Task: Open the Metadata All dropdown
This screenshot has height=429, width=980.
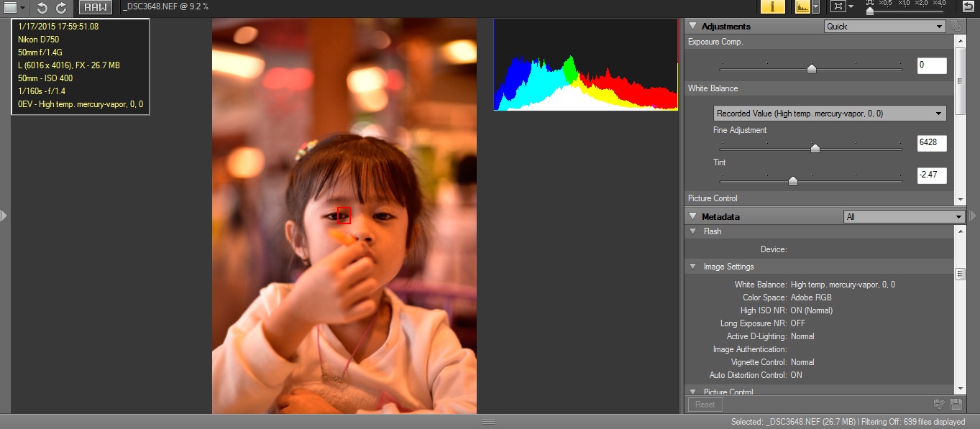Action: 903,216
